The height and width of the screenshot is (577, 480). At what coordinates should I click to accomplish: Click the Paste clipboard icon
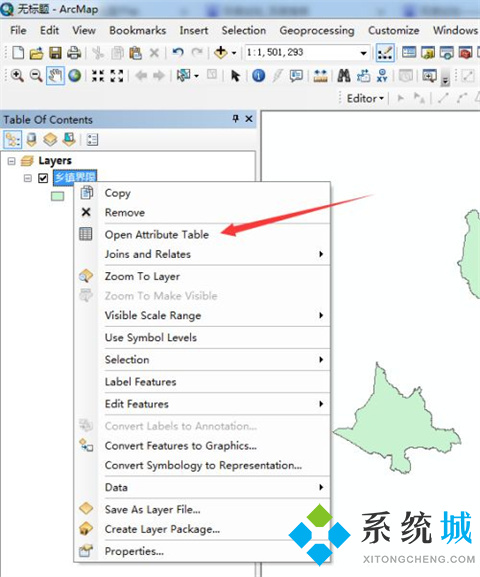point(135,53)
